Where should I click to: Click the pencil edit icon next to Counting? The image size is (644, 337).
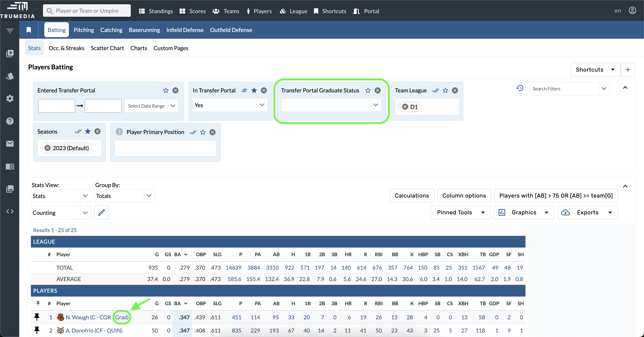[101, 213]
